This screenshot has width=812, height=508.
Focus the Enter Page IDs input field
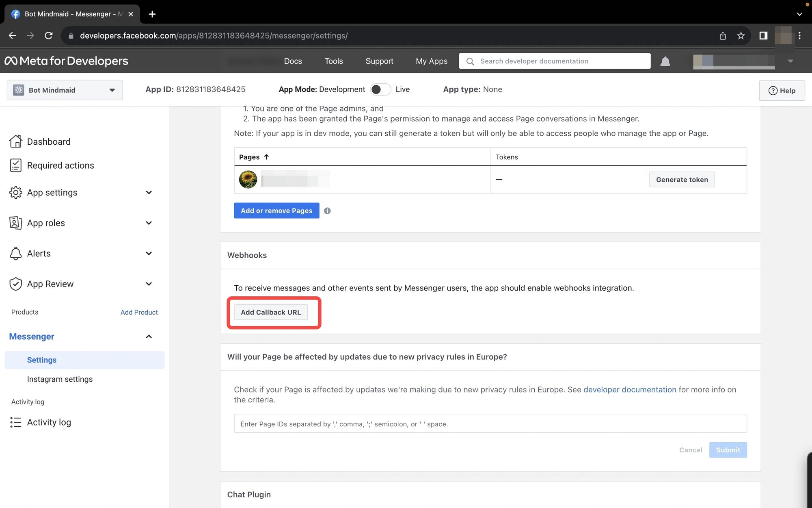pos(490,423)
